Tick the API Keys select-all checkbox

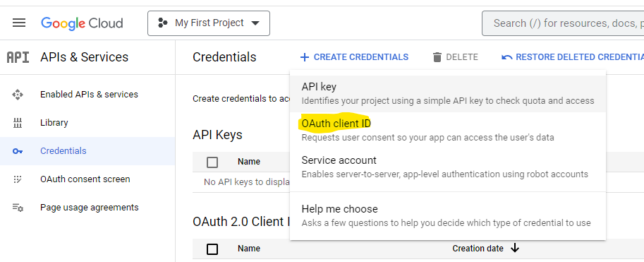tap(212, 162)
